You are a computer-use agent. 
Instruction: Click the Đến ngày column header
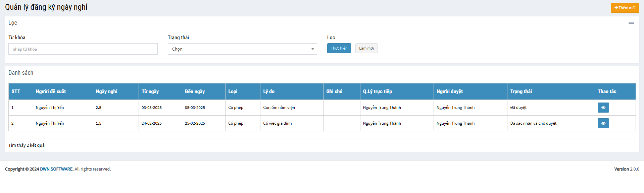(195, 91)
